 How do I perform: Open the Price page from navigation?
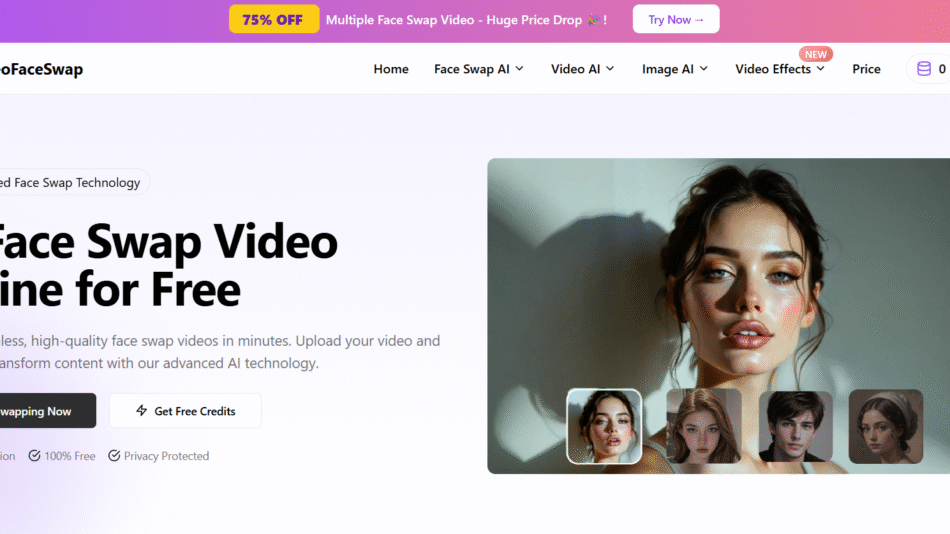click(866, 69)
